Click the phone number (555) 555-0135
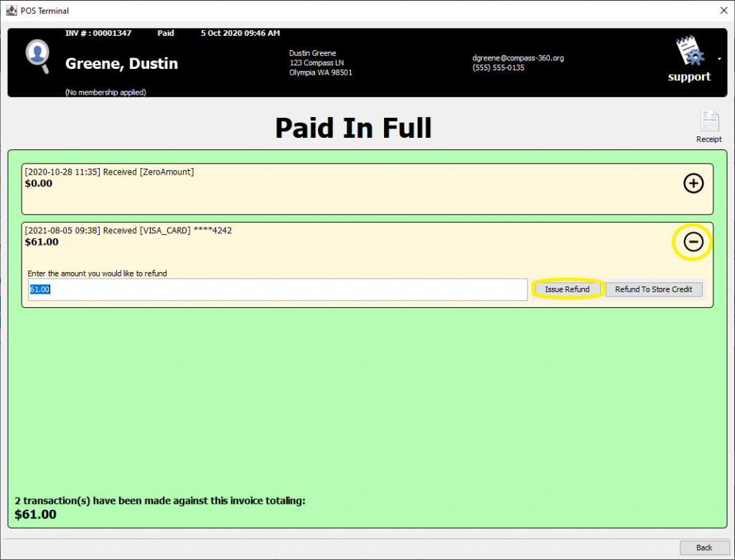The width and height of the screenshot is (735, 560). 498,67
